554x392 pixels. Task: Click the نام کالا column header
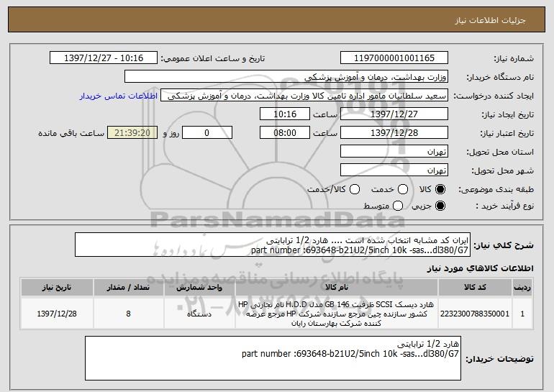tap(337, 288)
